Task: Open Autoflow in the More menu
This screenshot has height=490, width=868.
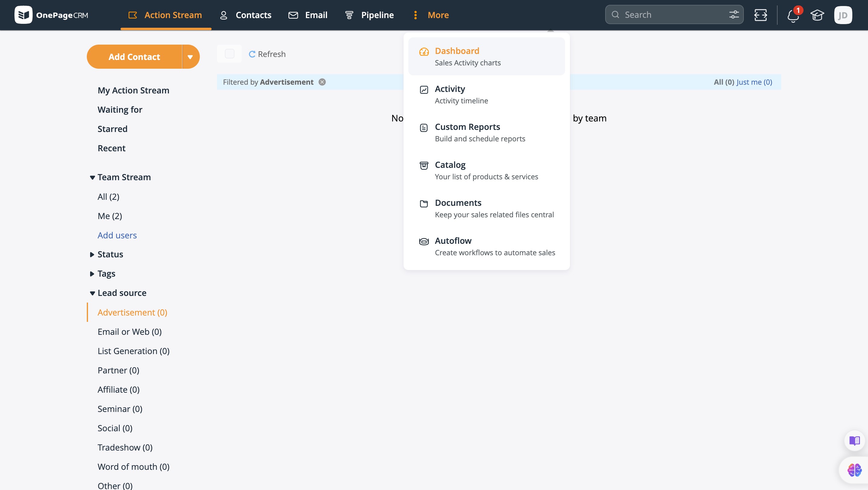Action: click(453, 240)
